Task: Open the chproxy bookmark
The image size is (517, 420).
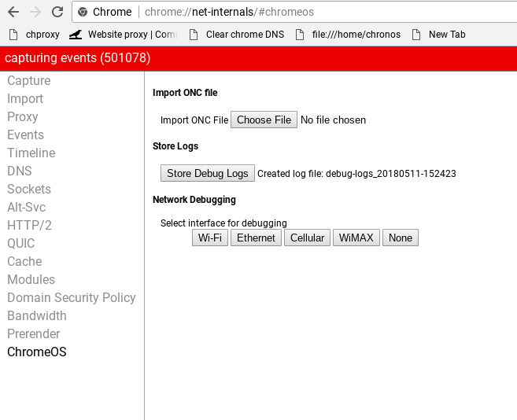Action: [x=35, y=35]
